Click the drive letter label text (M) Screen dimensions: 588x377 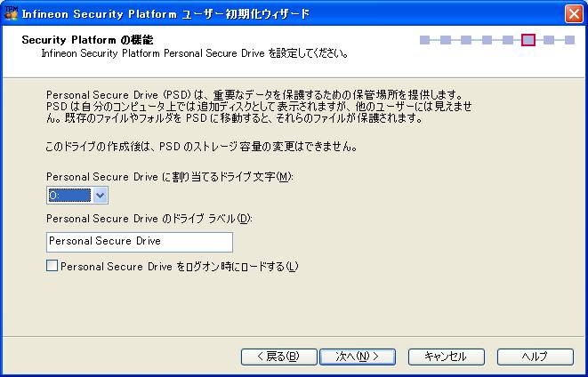(170, 177)
